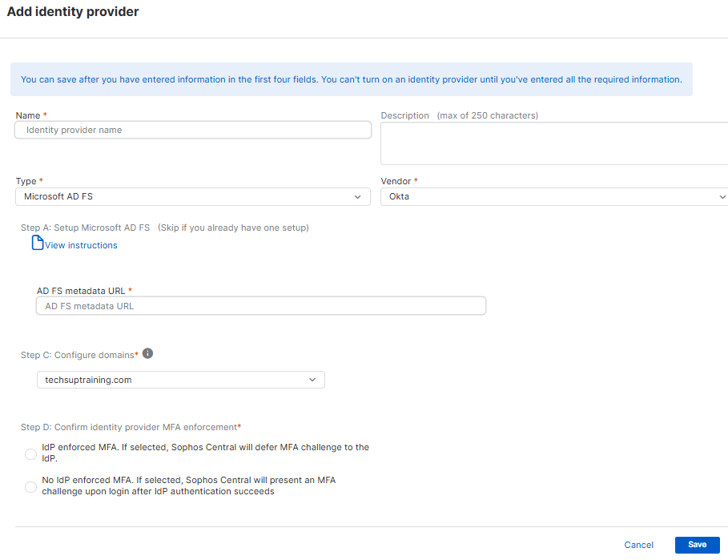The height and width of the screenshot is (560, 728).
Task: Choose to defer MFA challenge to the IdP
Action: [30, 453]
